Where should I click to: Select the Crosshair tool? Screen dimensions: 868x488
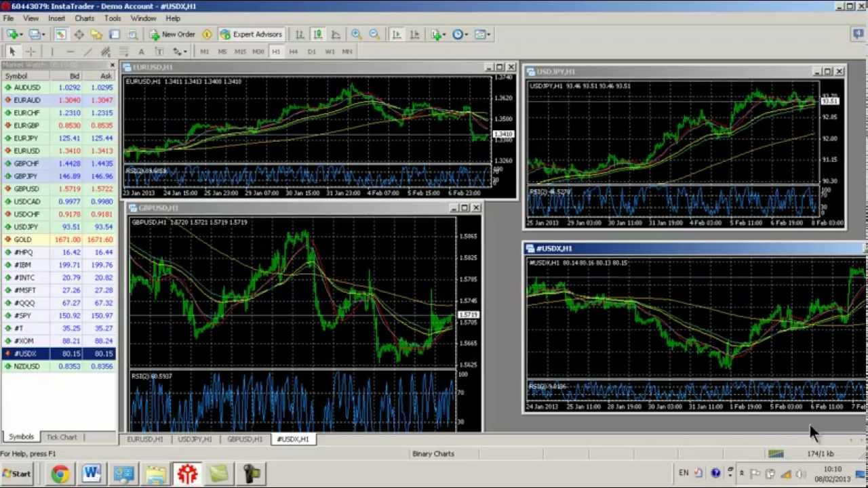(x=30, y=52)
